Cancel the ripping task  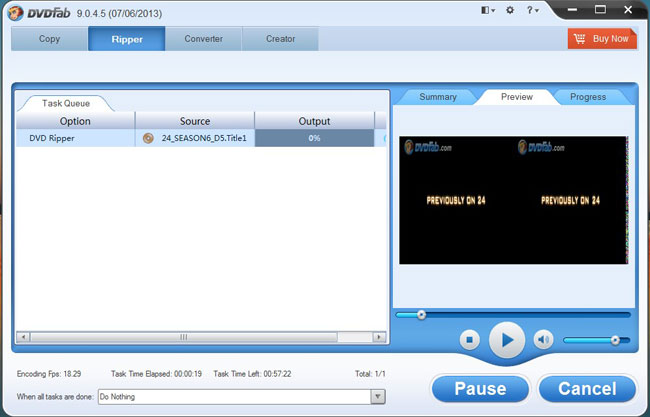(x=587, y=389)
